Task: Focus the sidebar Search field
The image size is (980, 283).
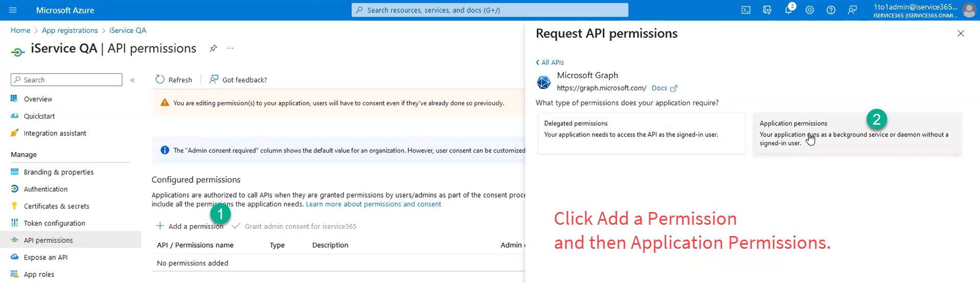Action: pos(66,80)
